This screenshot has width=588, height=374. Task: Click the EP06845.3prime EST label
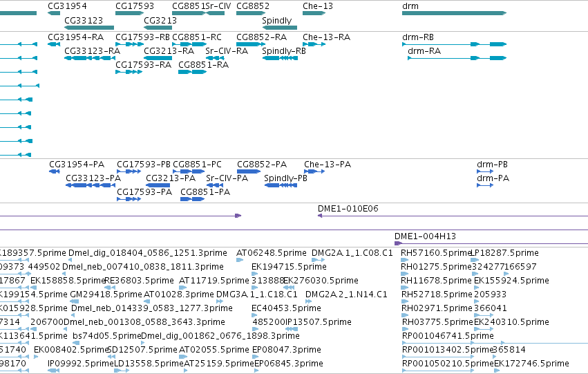(288, 364)
